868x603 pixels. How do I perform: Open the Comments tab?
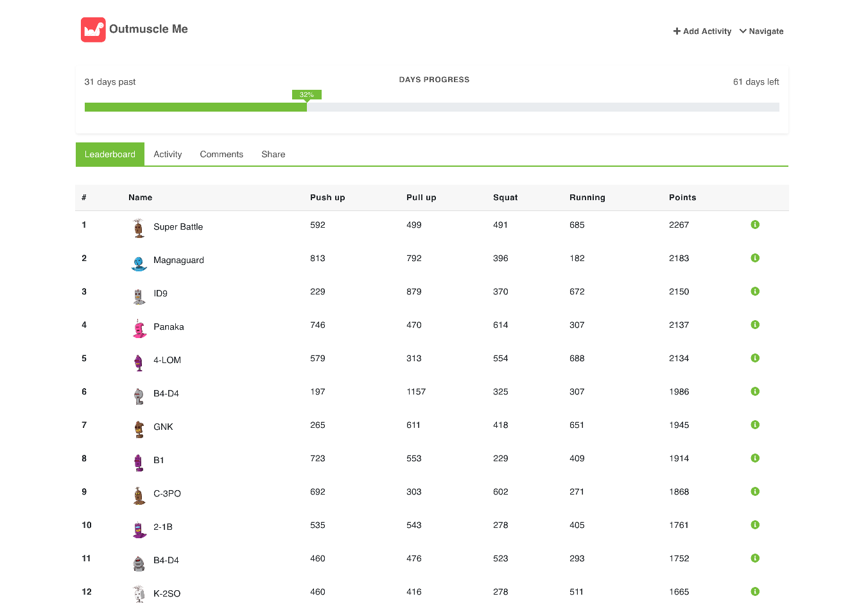(x=221, y=155)
